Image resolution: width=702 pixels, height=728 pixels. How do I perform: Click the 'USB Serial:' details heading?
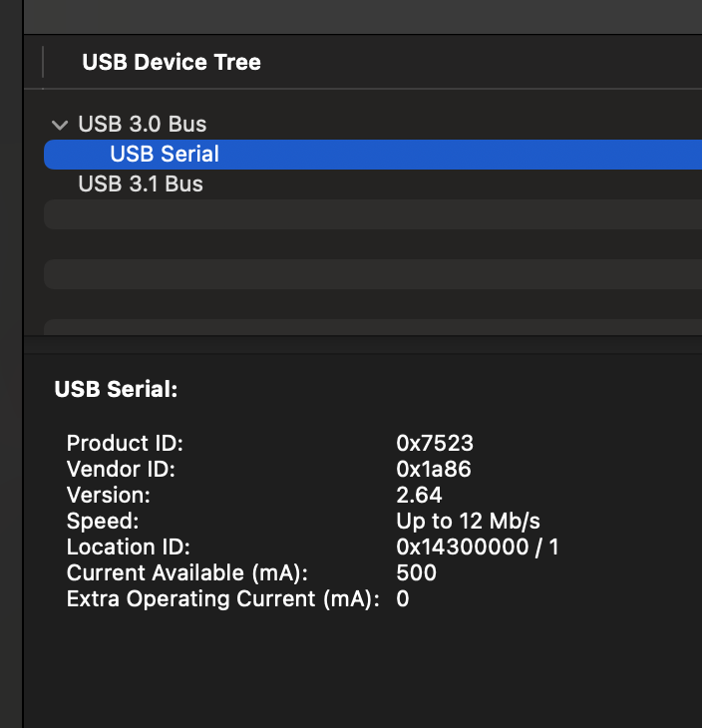(116, 390)
